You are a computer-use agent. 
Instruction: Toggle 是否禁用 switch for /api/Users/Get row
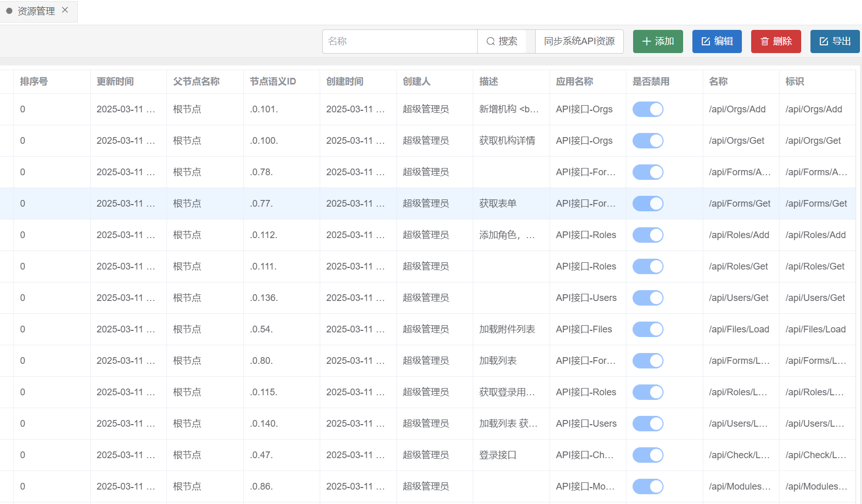point(648,298)
